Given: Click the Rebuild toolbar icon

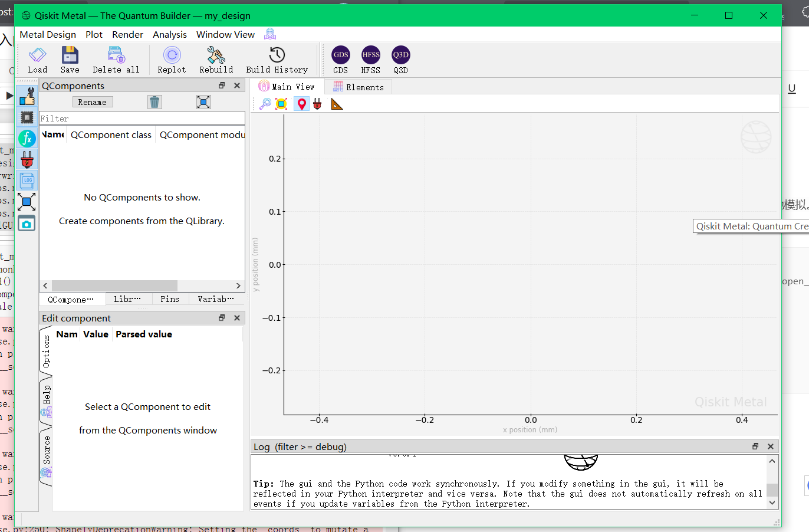Looking at the screenshot, I should click(216, 60).
